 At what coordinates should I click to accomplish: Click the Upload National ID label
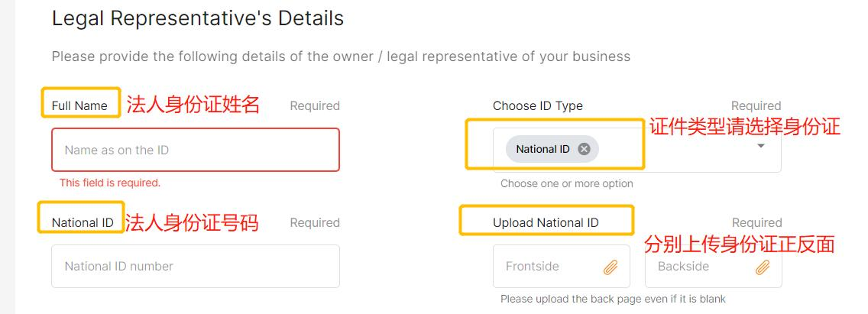[546, 222]
